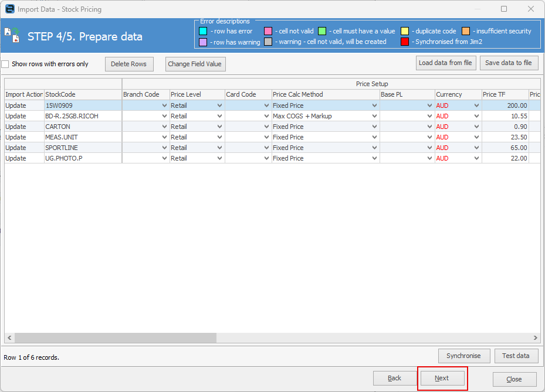Open Currency dropdown for CARTON row

476,127
